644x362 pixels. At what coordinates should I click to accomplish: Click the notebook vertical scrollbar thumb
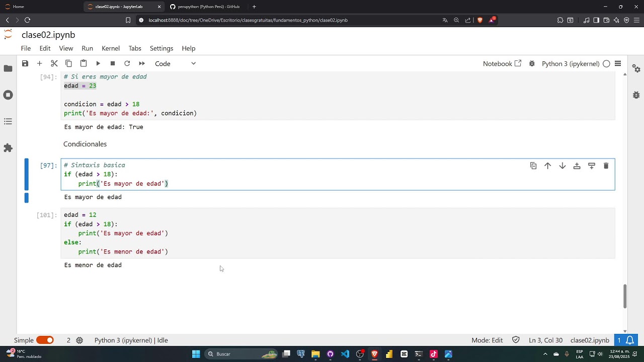pos(625,297)
